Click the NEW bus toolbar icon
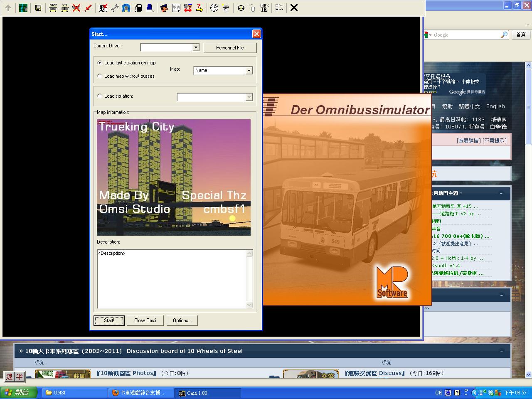 coord(53,8)
